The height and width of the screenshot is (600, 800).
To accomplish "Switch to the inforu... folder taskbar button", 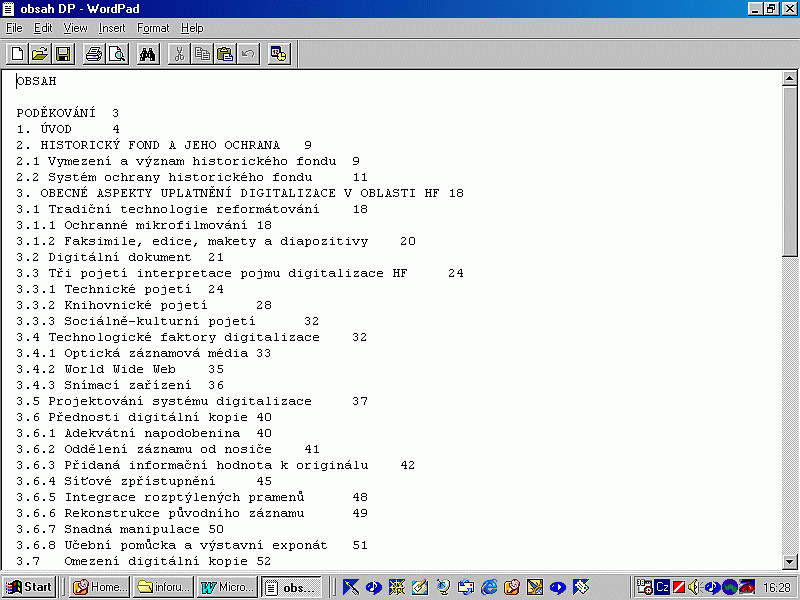I will click(x=164, y=587).
